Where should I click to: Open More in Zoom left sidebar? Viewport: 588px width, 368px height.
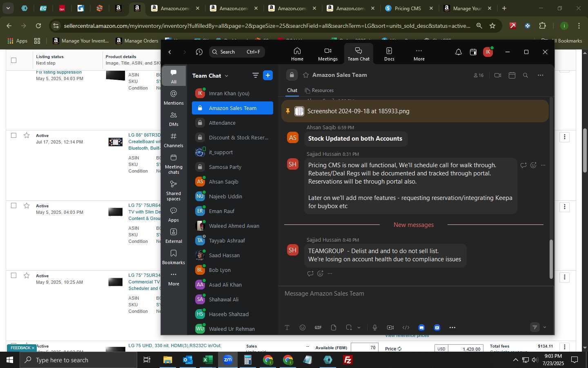(174, 278)
